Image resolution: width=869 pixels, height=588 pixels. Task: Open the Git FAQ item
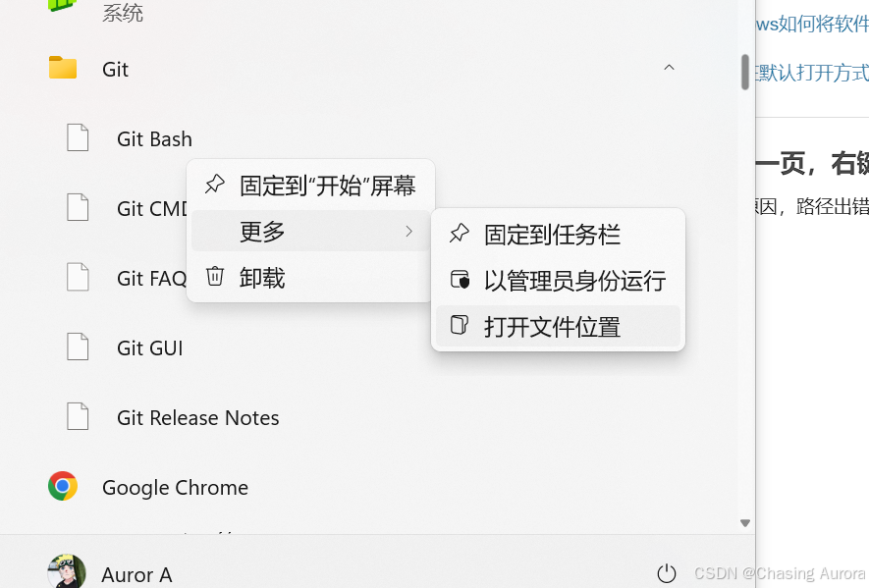click(x=151, y=278)
